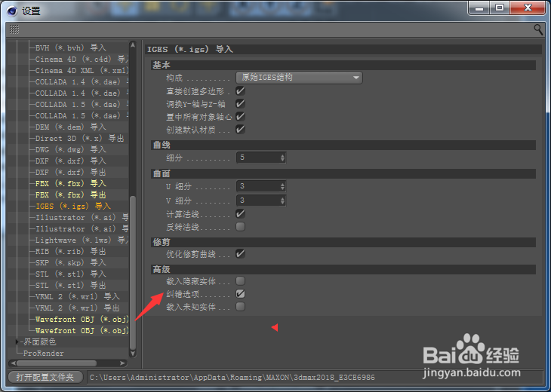Select Direct 3D (*.x) 导出 entry
Viewport: 551px width, 392px height.
[x=80, y=138]
